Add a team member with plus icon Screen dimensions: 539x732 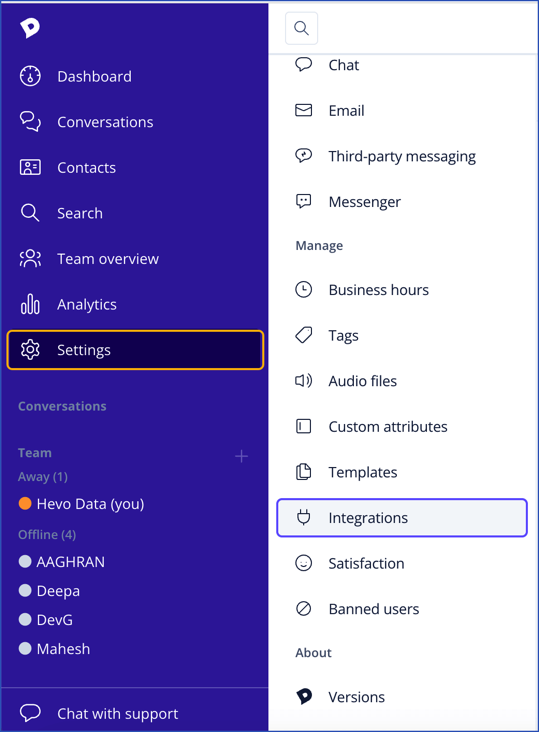[241, 456]
